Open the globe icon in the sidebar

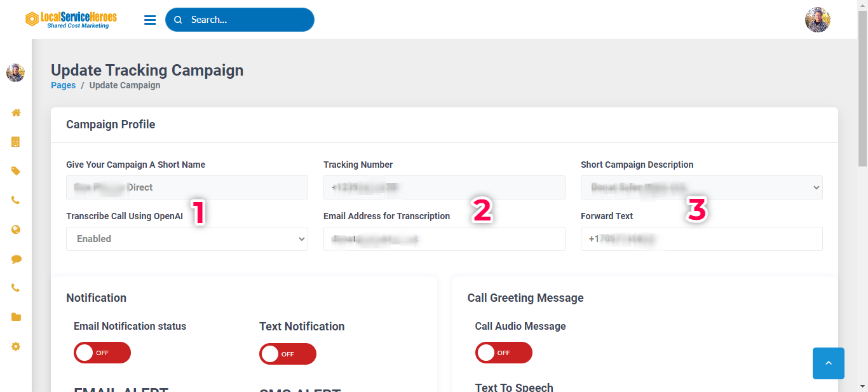pyautogui.click(x=16, y=229)
